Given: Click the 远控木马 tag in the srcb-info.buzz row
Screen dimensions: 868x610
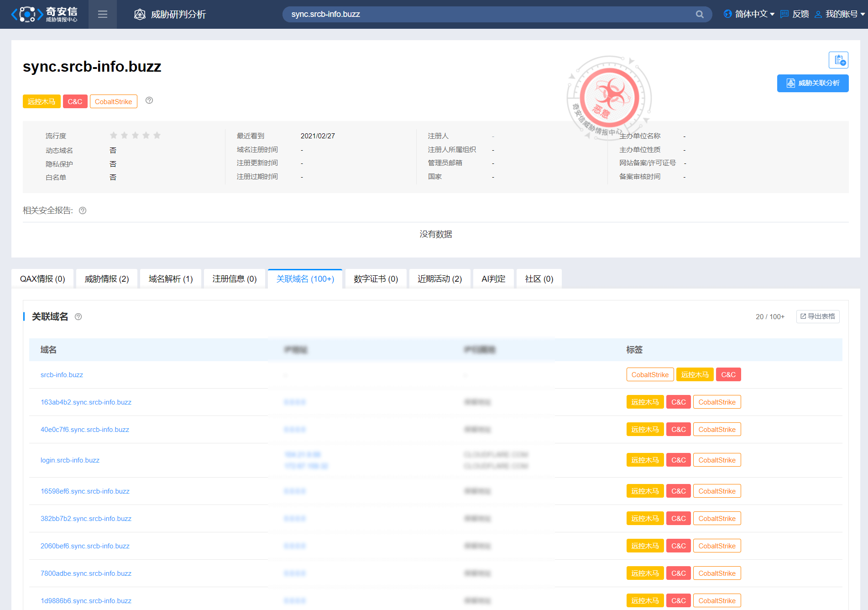Looking at the screenshot, I should pos(695,374).
